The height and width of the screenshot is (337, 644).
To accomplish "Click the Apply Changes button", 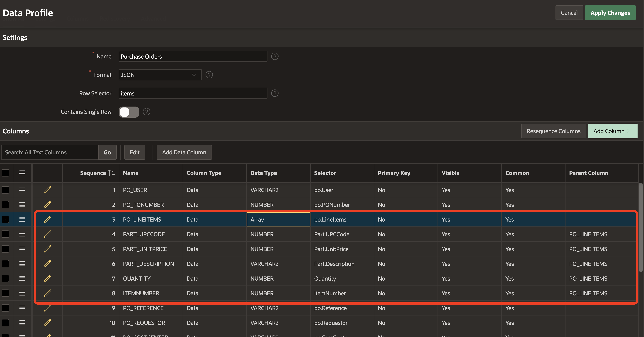I will coord(610,13).
